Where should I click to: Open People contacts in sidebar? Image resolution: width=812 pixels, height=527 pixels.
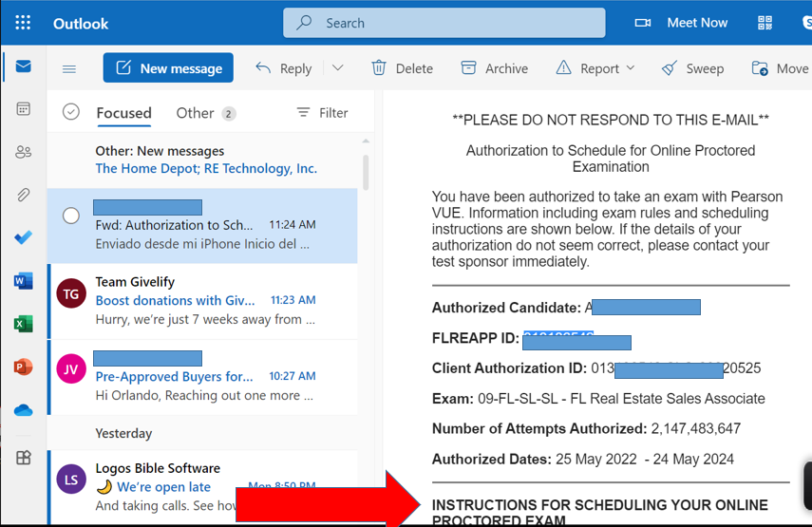24,152
